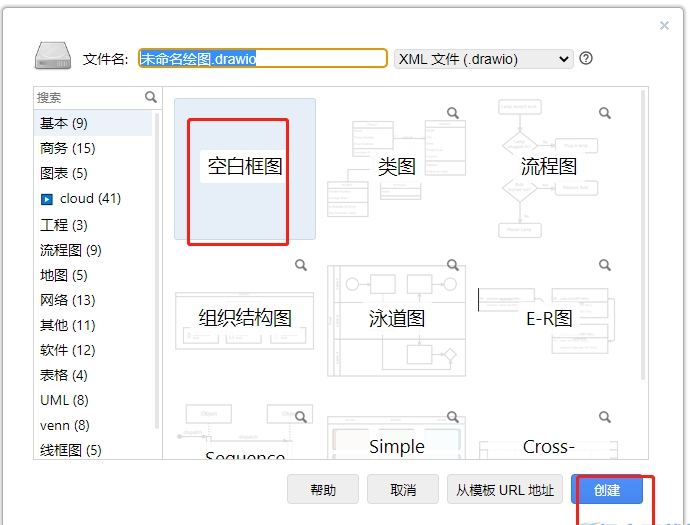This screenshot has height=525, width=690.
Task: Open the XML 文件 (.drawio) format dropdown
Action: (x=483, y=59)
